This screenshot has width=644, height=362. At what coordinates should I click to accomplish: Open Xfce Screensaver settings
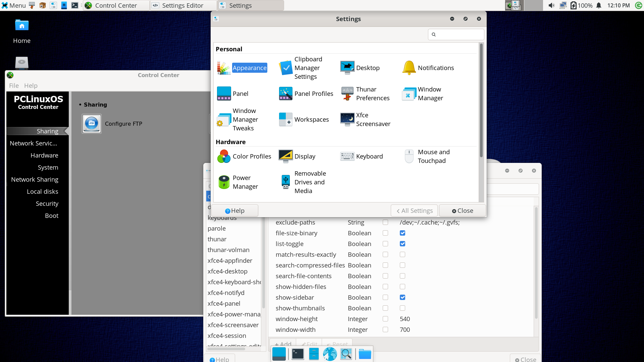pos(365,120)
